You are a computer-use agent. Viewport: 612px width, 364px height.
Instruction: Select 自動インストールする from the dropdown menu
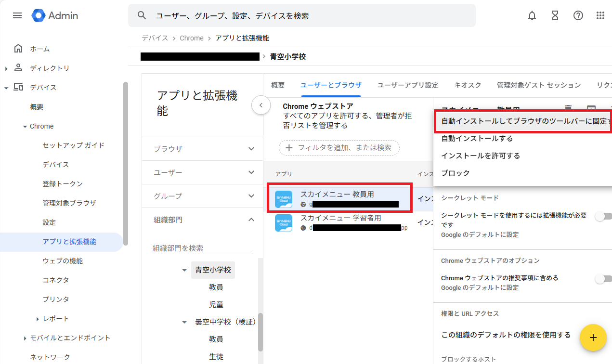(477, 139)
